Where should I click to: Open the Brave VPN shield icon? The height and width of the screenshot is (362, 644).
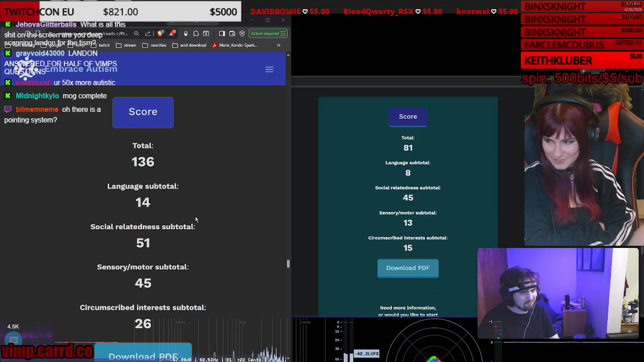pyautogui.click(x=242, y=34)
